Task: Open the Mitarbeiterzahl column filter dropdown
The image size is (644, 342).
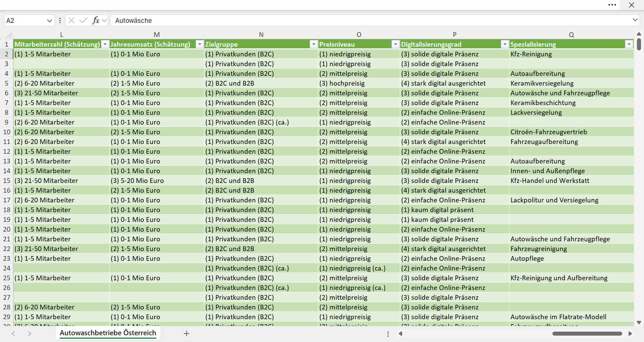Action: (105, 44)
